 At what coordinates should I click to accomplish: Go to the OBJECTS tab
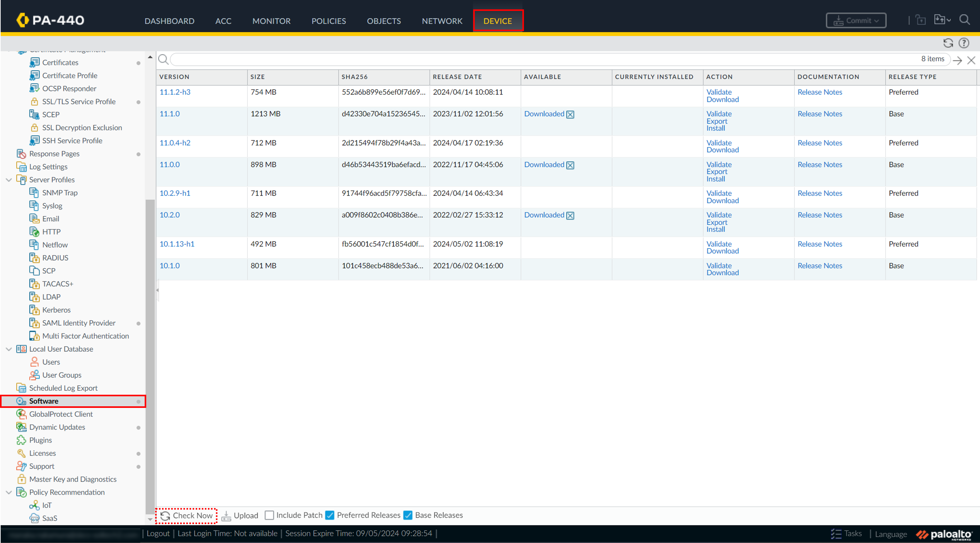click(384, 21)
